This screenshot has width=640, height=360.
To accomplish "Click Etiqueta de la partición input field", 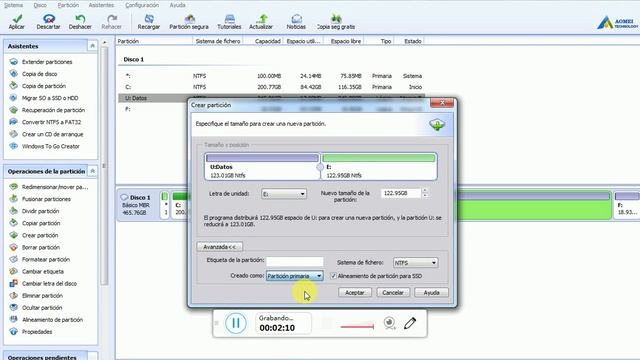I will click(295, 261).
